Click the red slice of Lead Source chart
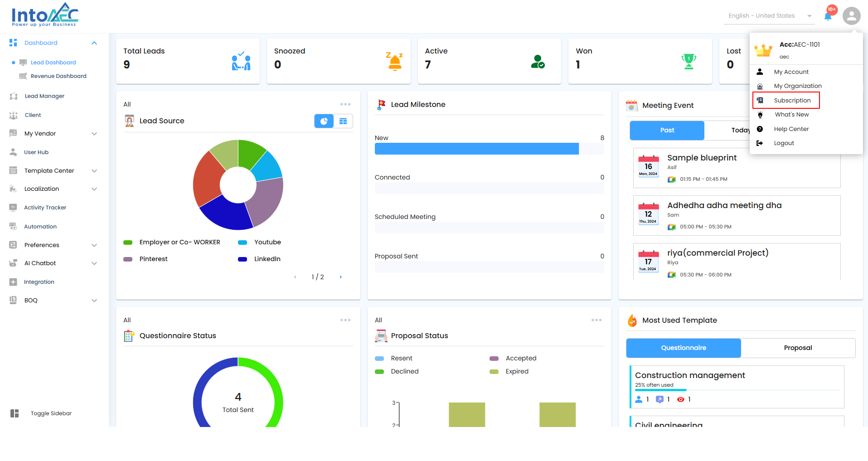This screenshot has width=868, height=461. pos(208,180)
